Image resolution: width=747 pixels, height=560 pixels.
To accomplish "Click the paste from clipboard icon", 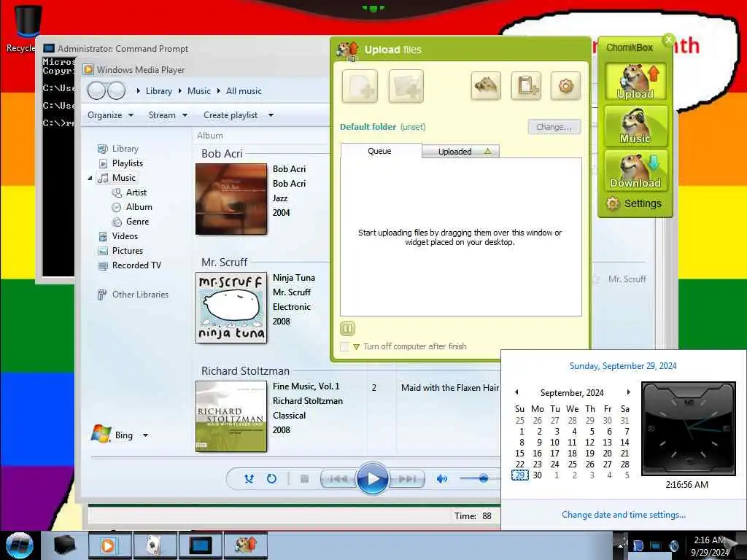I will click(x=526, y=86).
